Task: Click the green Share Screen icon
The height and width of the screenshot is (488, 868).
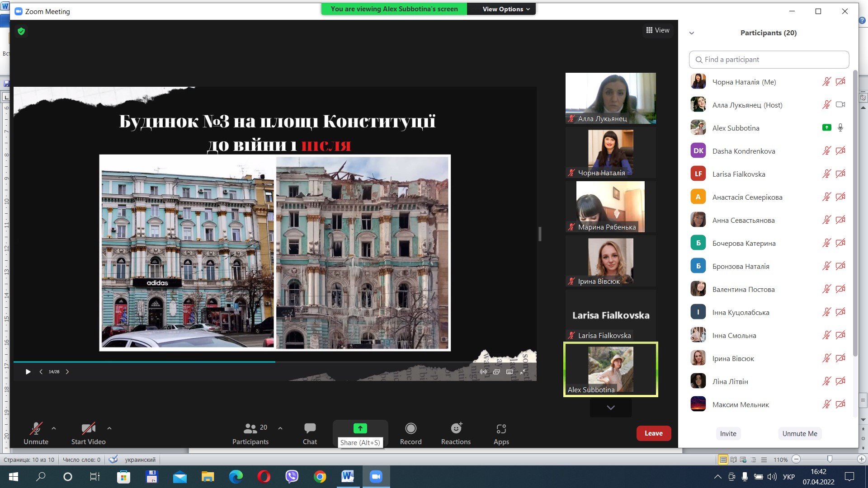Action: (x=360, y=428)
